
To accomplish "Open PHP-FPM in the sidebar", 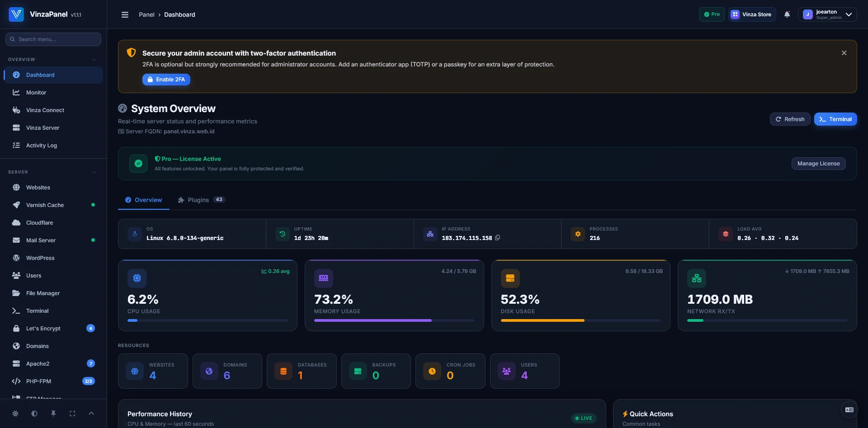I will (53, 381).
